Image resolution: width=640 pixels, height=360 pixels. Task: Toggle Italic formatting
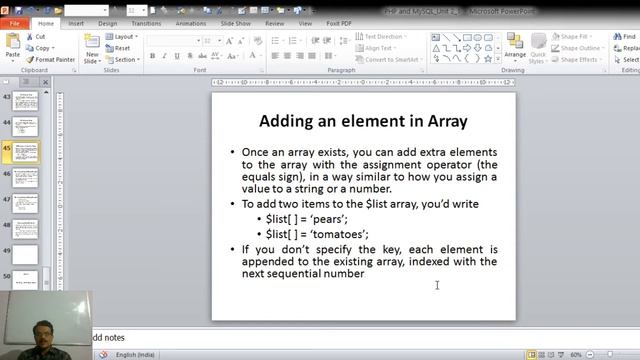(164, 56)
